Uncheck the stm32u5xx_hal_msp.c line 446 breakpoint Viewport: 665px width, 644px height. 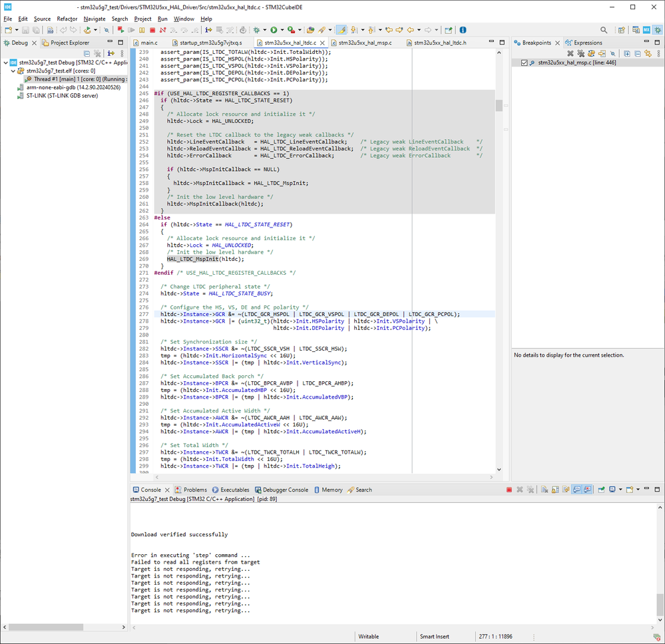(525, 63)
